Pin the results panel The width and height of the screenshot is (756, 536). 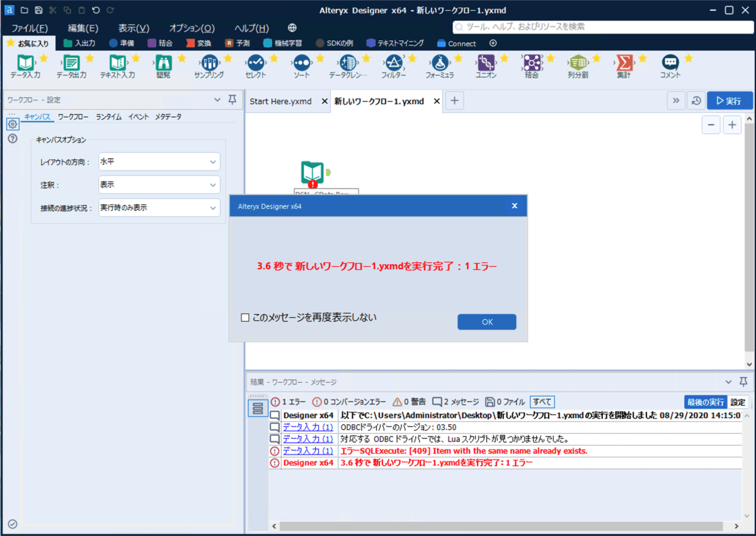tap(743, 382)
